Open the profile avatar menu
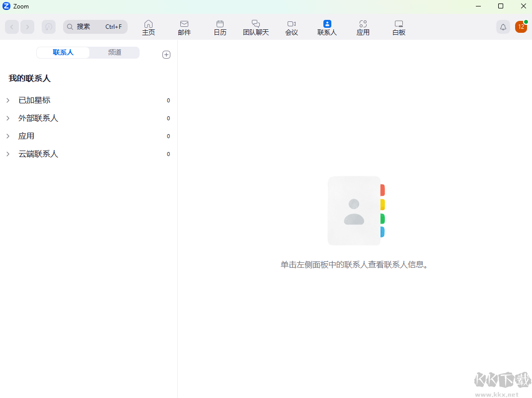This screenshot has width=532, height=398. 521,27
